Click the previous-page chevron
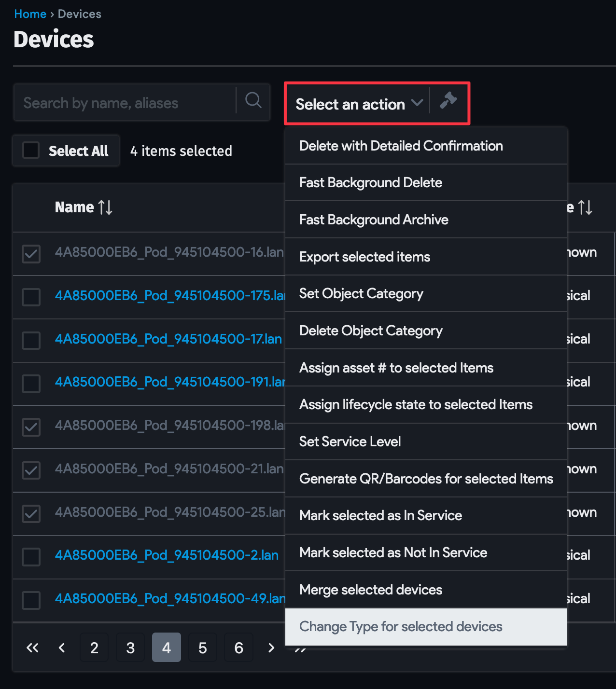This screenshot has height=689, width=616. [x=62, y=648]
